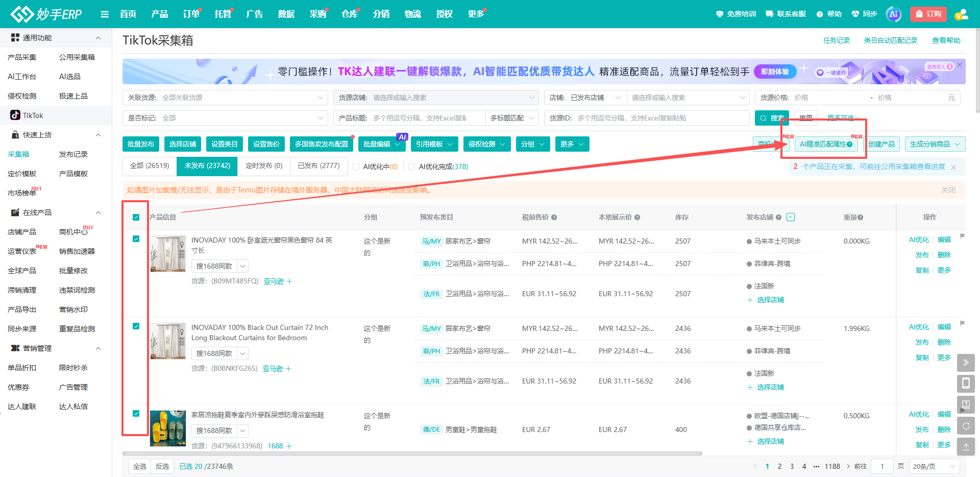This screenshot has height=477, width=980.
Task: Click the user avatar icon
Action: [x=961, y=14]
